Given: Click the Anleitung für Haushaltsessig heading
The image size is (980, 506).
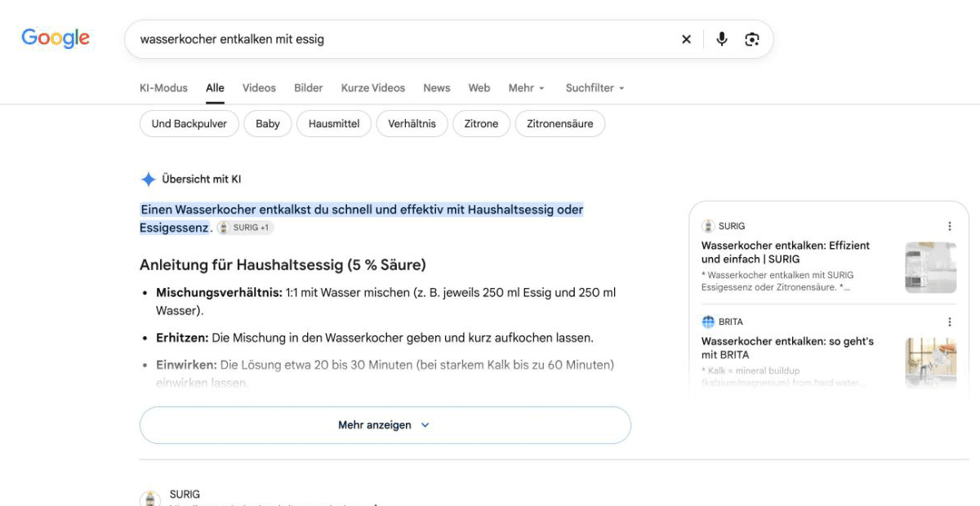Looking at the screenshot, I should tap(283, 265).
